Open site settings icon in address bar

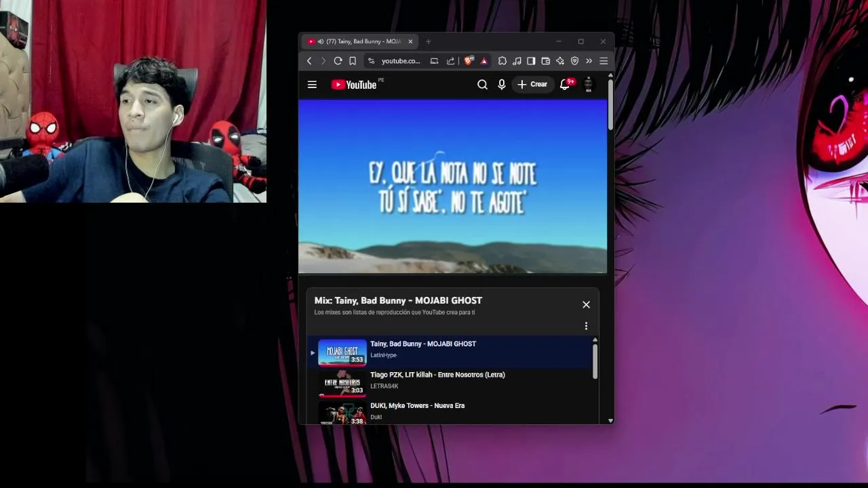371,61
